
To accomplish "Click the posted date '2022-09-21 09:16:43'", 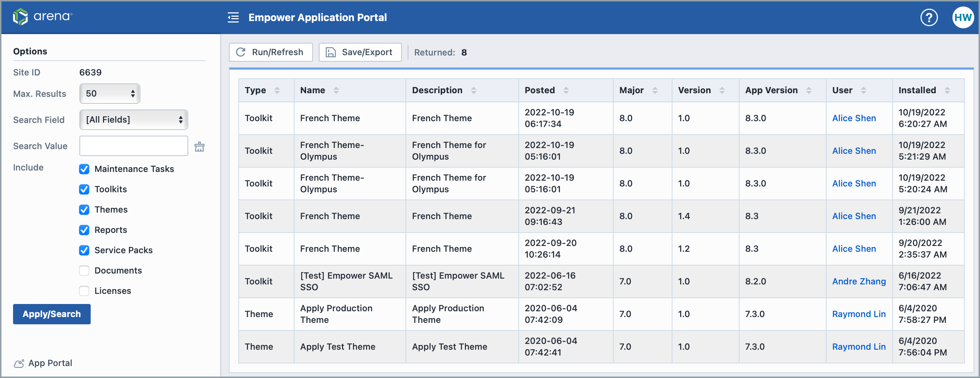I will click(x=550, y=216).
